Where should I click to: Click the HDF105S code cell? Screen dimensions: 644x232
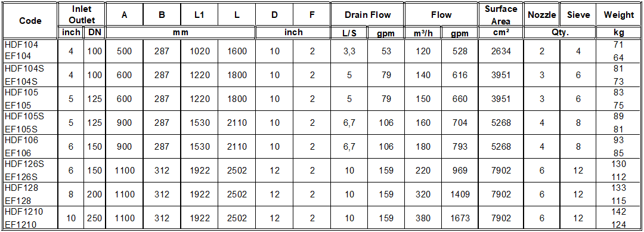click(x=24, y=116)
